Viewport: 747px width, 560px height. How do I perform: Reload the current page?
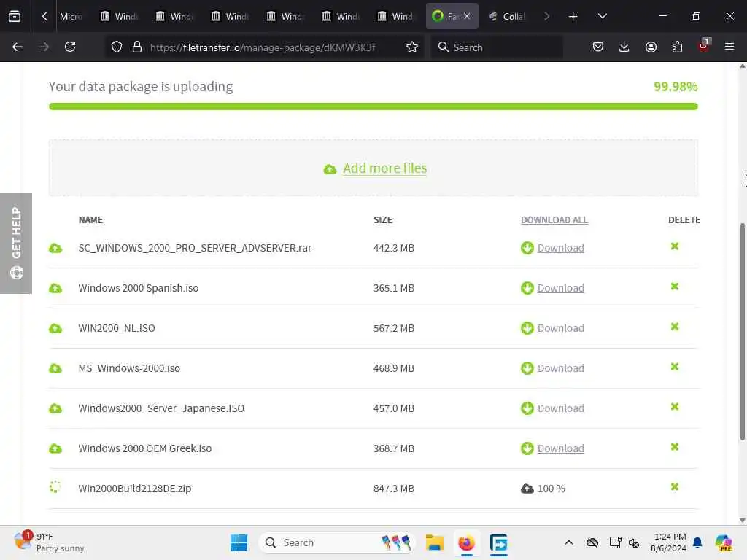click(70, 47)
